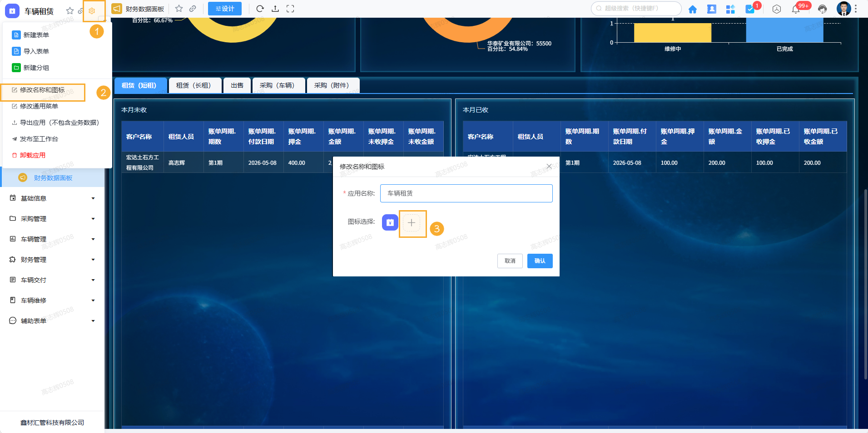Screen dimensions: 868x433
Task: Select 新建表单 from the menu
Action: [57, 35]
